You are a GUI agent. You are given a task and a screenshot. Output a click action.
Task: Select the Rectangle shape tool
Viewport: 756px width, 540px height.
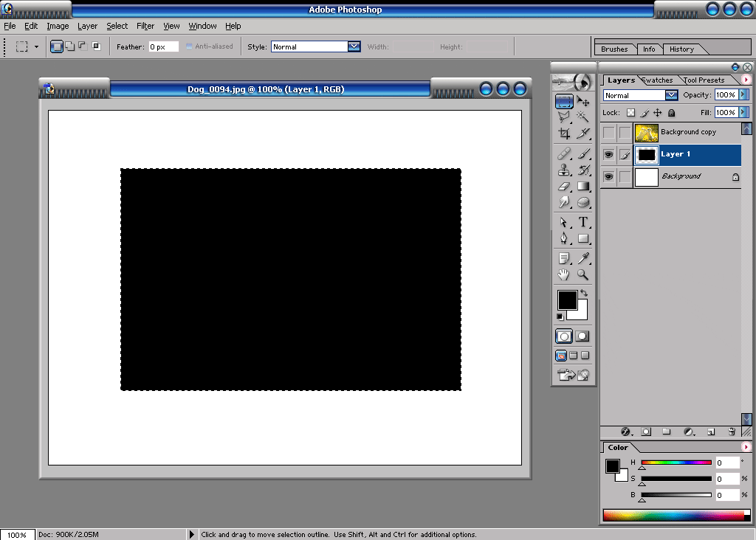[x=583, y=238]
